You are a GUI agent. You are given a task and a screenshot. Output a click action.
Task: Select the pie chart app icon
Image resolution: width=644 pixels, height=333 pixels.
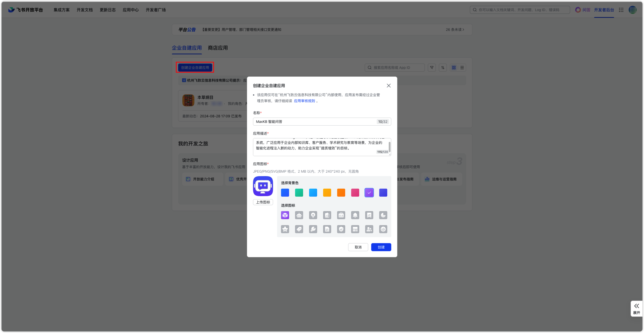(x=383, y=215)
